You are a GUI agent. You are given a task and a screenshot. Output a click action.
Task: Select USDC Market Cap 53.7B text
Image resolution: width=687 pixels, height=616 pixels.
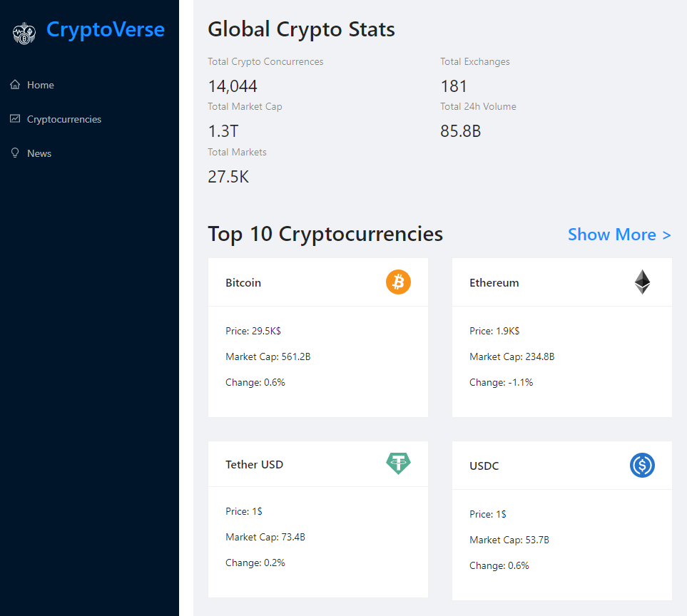[x=509, y=540]
